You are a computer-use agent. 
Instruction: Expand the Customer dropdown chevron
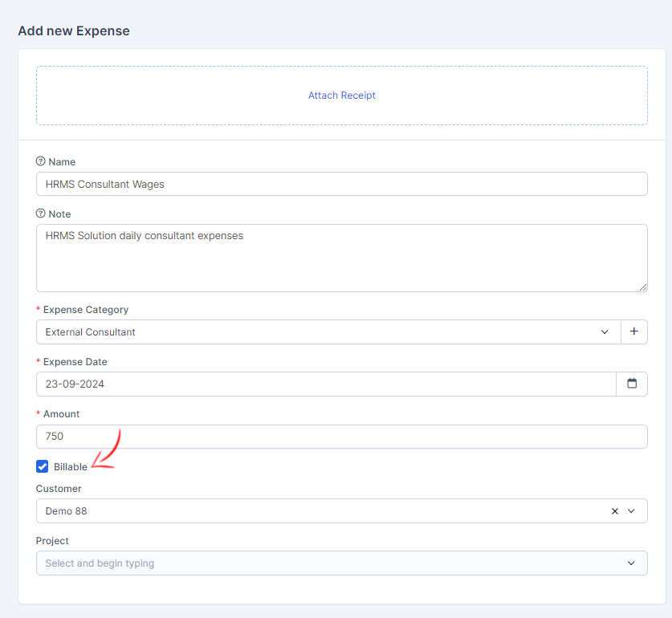(x=631, y=511)
